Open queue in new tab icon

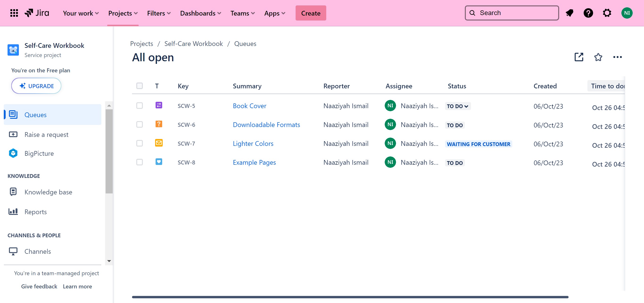pyautogui.click(x=579, y=57)
